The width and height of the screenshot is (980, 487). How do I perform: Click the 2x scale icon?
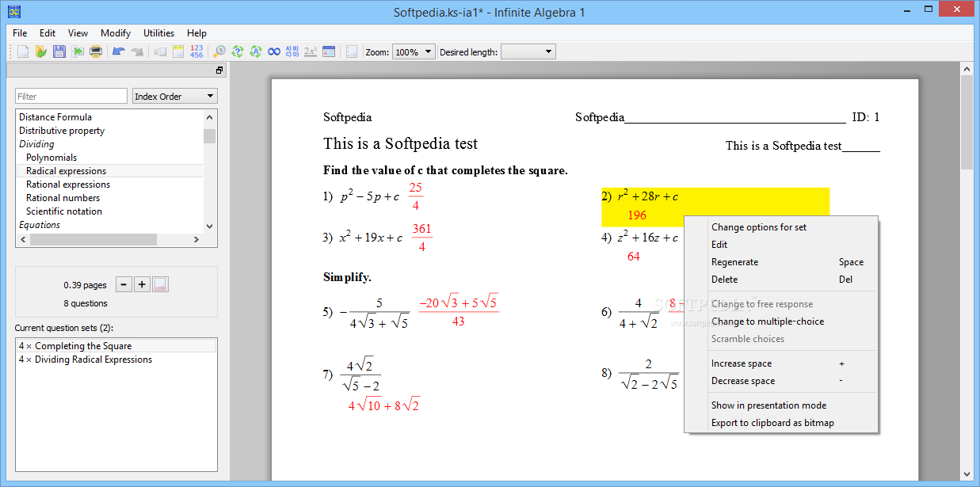point(311,51)
